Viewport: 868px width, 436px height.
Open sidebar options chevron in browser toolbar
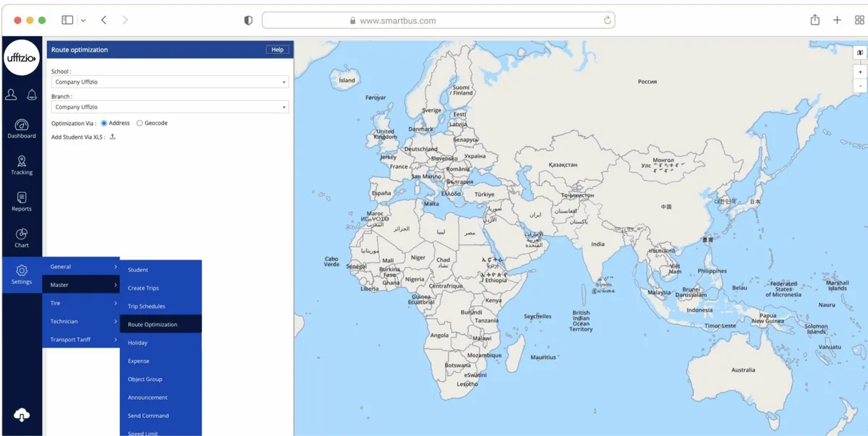[x=83, y=20]
